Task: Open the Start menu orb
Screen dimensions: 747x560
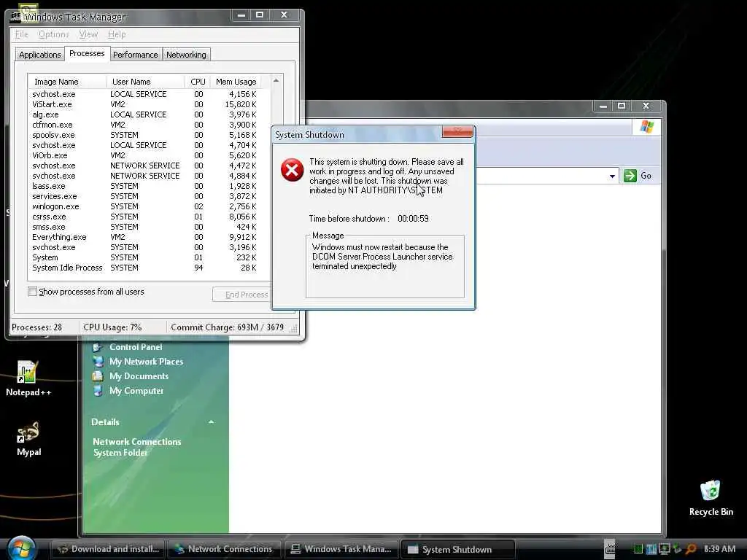Action: tap(21, 548)
